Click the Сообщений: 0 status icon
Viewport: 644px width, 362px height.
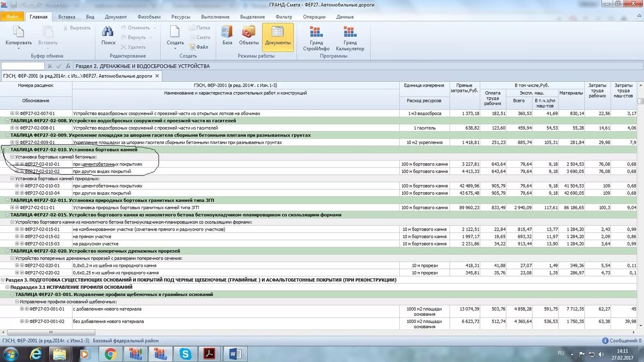tap(605, 341)
